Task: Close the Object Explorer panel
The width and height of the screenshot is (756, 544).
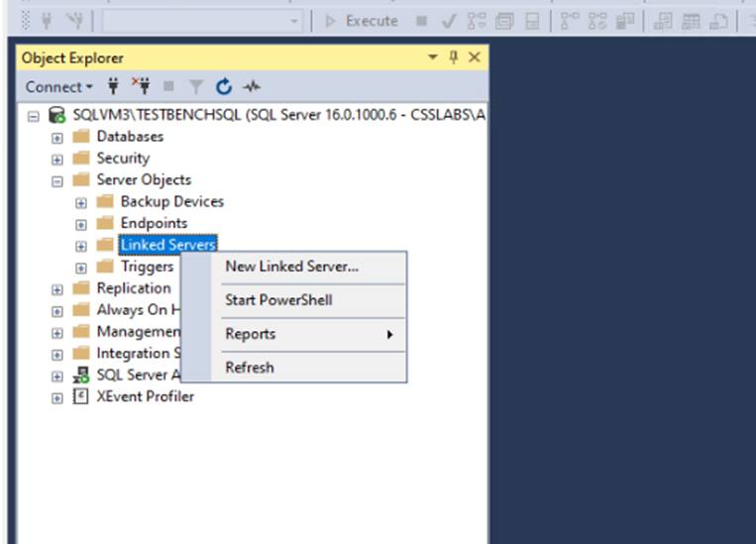Action: pos(475,57)
